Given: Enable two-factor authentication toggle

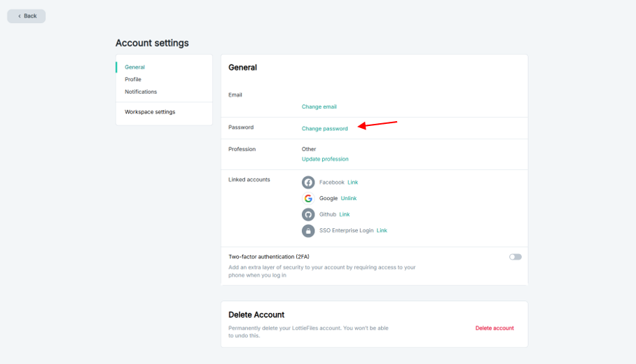Looking at the screenshot, I should tap(516, 257).
